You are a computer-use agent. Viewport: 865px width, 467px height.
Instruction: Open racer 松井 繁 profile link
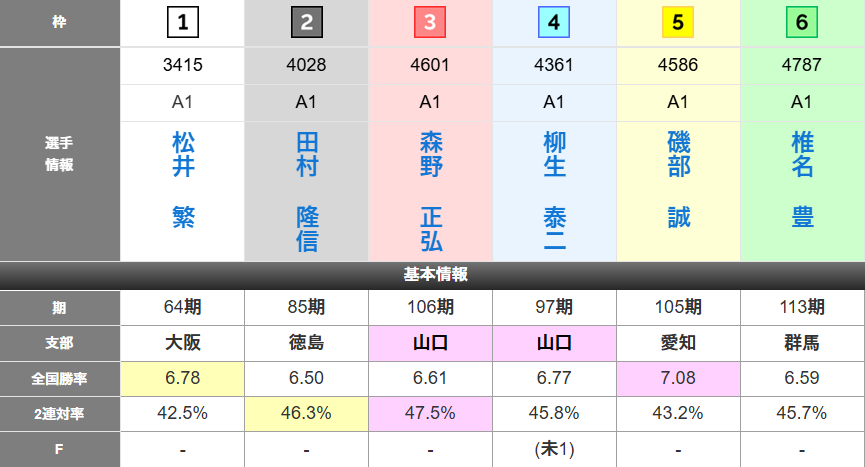(183, 180)
